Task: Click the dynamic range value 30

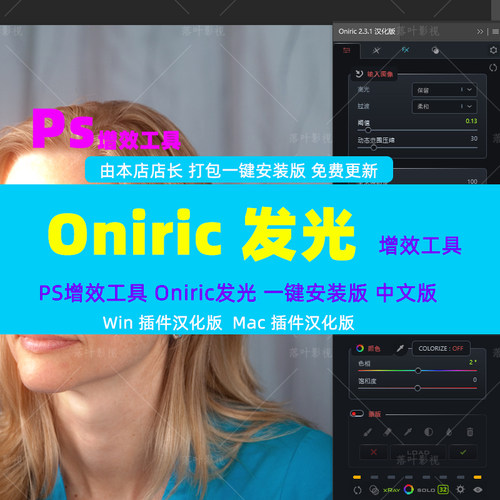Action: (474, 138)
